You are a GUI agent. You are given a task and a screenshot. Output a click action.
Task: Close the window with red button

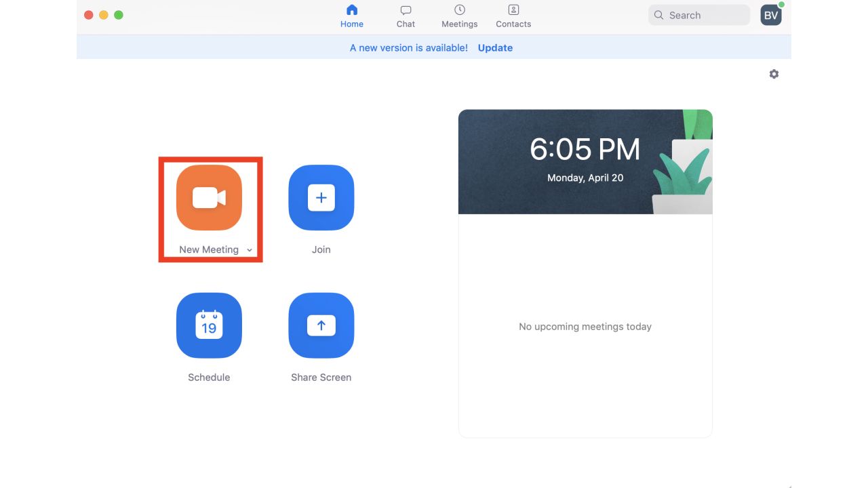89,15
